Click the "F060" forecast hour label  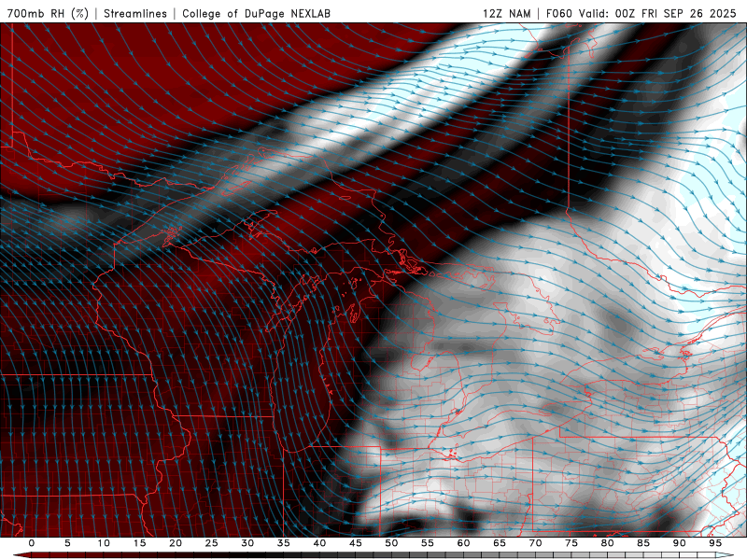tap(558, 13)
